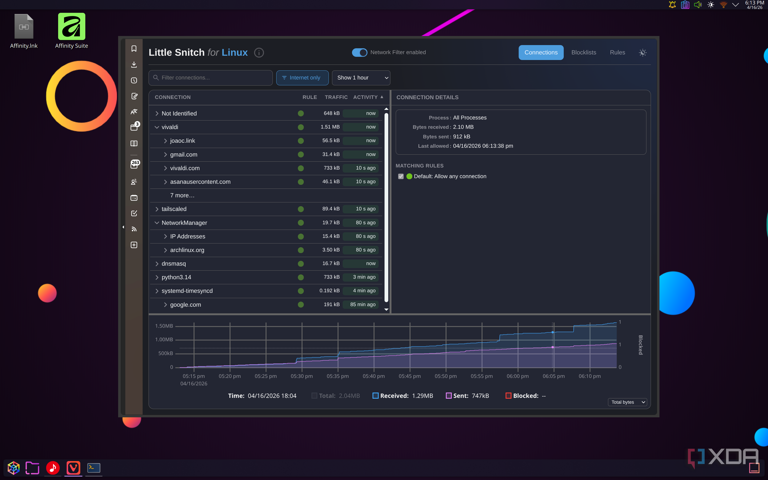The width and height of the screenshot is (768, 480).
Task: Open the application launcher in the taskbar
Action: pyautogui.click(x=14, y=468)
